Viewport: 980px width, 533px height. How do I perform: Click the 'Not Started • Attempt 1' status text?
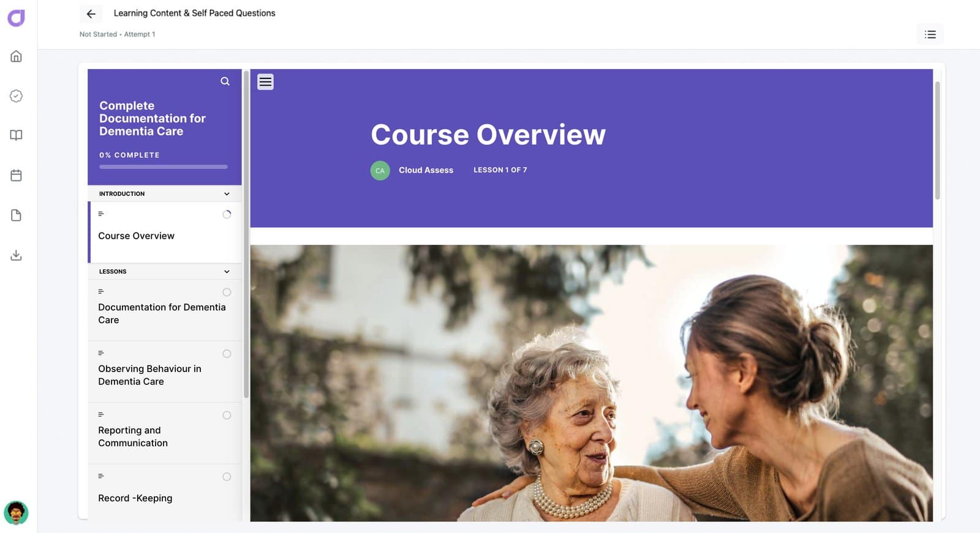(x=117, y=34)
